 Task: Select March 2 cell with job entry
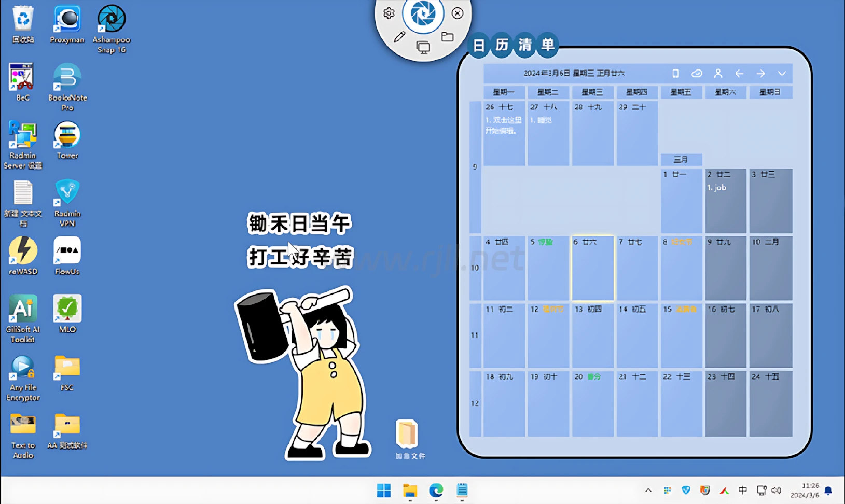tap(725, 201)
